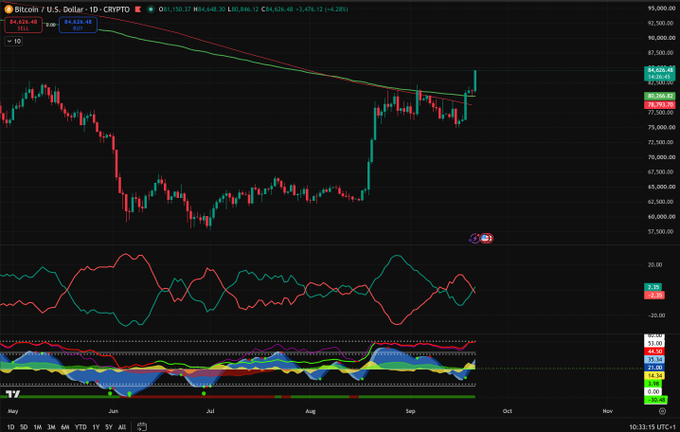Click the yellow 14.34 indicator value label
This screenshot has width=680, height=432.
click(x=654, y=376)
